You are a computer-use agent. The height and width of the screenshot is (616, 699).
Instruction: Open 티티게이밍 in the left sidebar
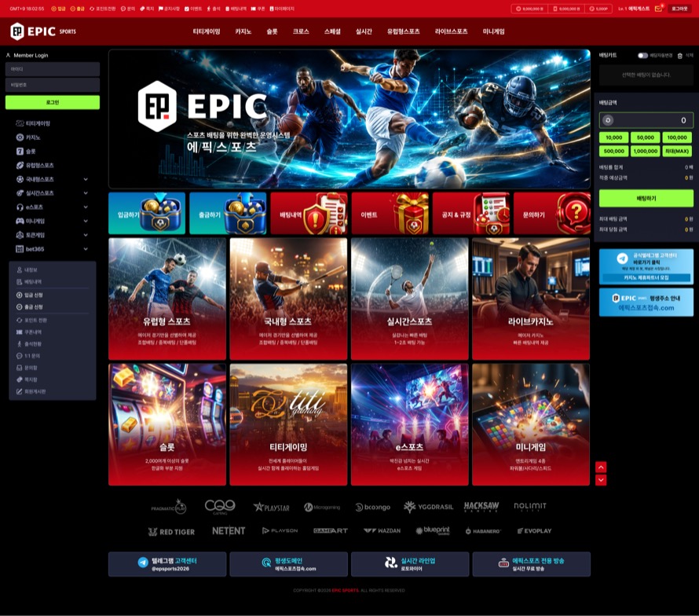[33, 123]
